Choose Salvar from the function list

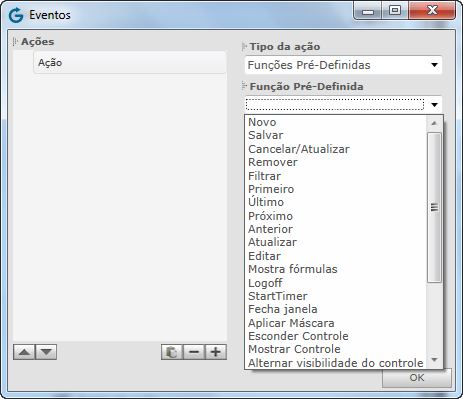(266, 135)
